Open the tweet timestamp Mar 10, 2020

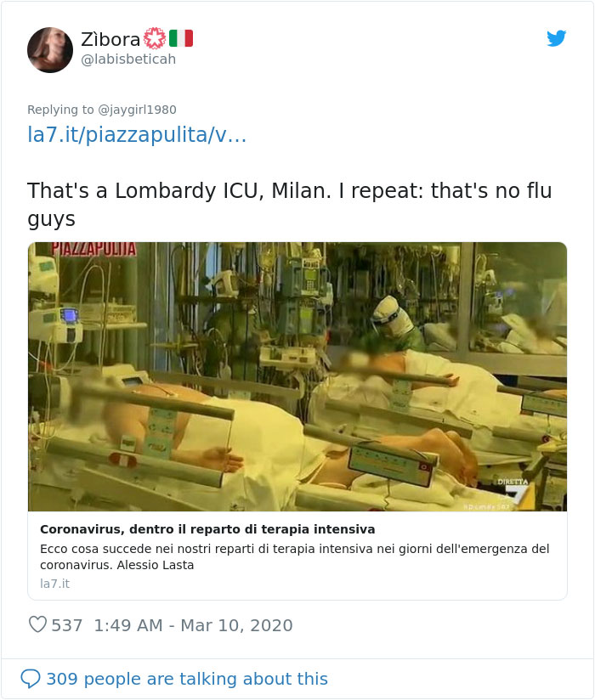click(194, 624)
